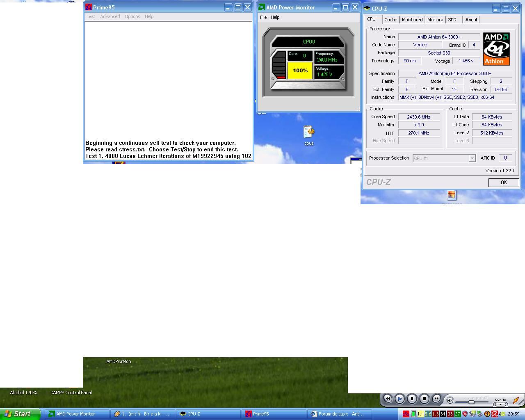The image size is (525, 420).
Task: Click the Safely Remove Hardware tray icon
Action: pos(479,414)
